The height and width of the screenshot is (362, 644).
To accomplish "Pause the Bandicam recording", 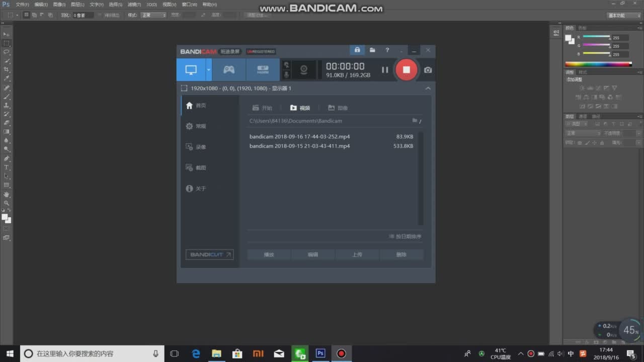I will pos(385,70).
